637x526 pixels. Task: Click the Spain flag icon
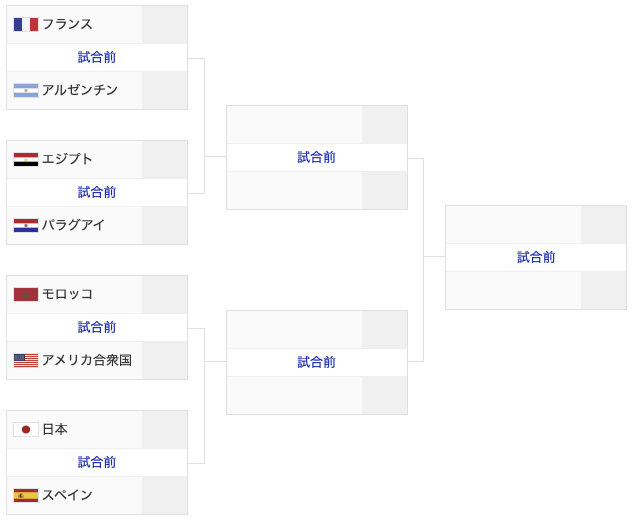pos(26,495)
